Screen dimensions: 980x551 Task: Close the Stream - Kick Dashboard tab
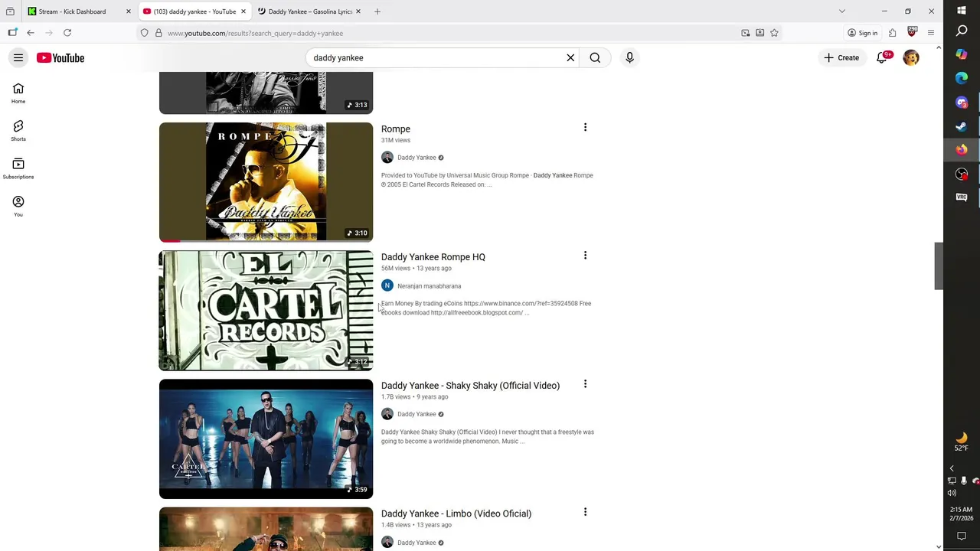point(129,11)
